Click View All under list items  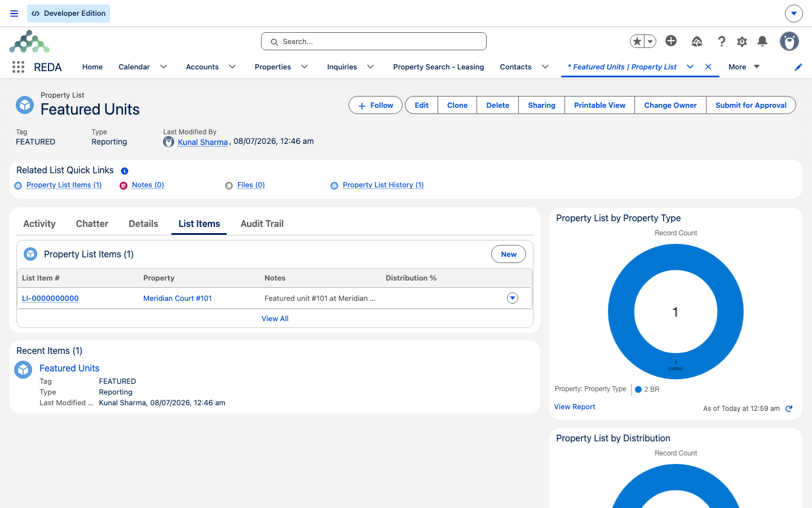[x=275, y=318]
